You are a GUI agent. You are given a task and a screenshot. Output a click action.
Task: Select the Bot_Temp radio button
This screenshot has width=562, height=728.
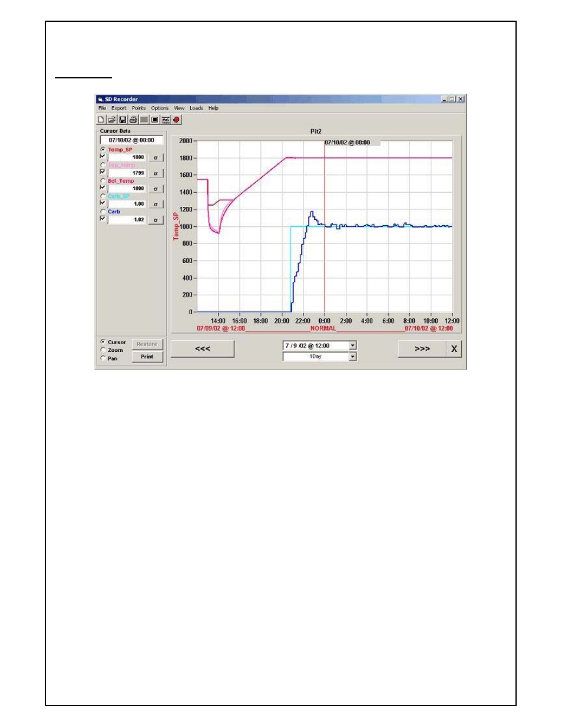point(103,180)
